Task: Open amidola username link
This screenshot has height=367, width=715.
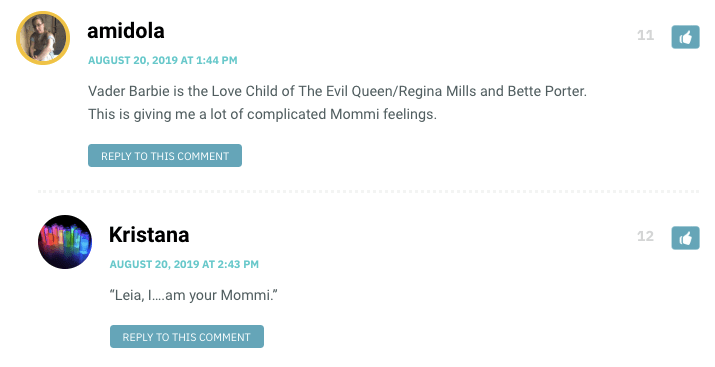Action: [x=126, y=31]
